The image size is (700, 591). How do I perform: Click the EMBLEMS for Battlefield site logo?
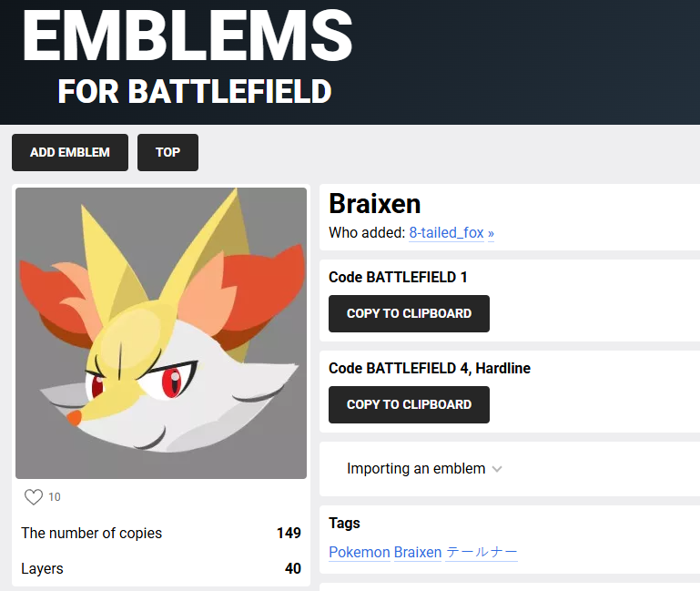point(188,55)
